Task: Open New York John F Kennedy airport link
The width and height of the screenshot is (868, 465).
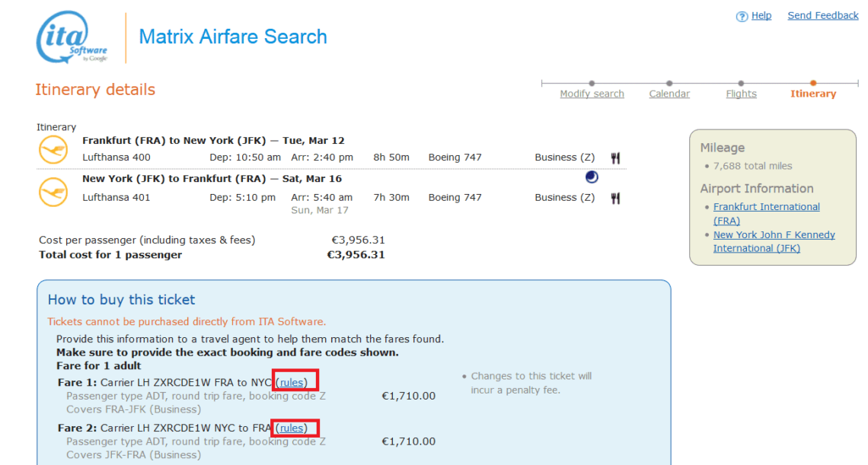Action: (774, 241)
